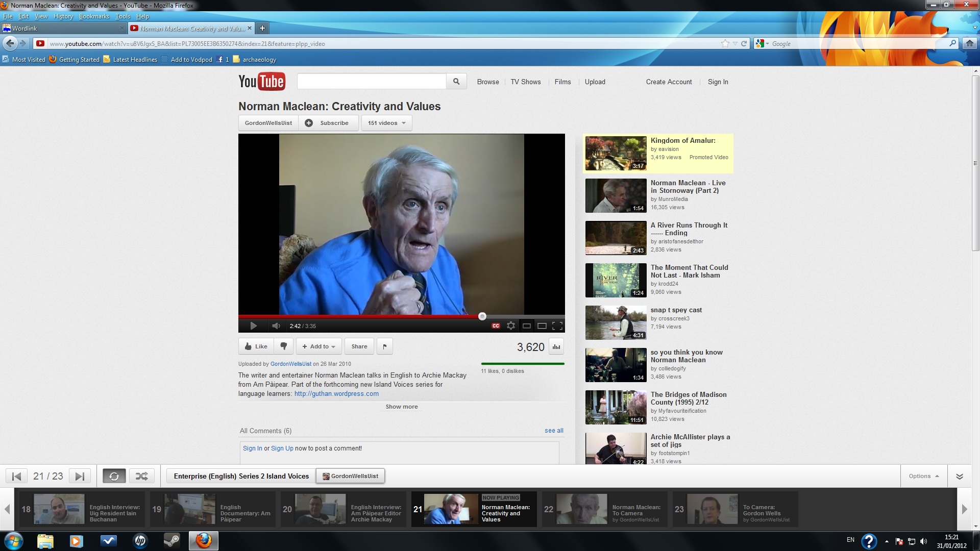Image resolution: width=980 pixels, height=551 pixels.
Task: Mute the video volume icon
Action: point(276,326)
